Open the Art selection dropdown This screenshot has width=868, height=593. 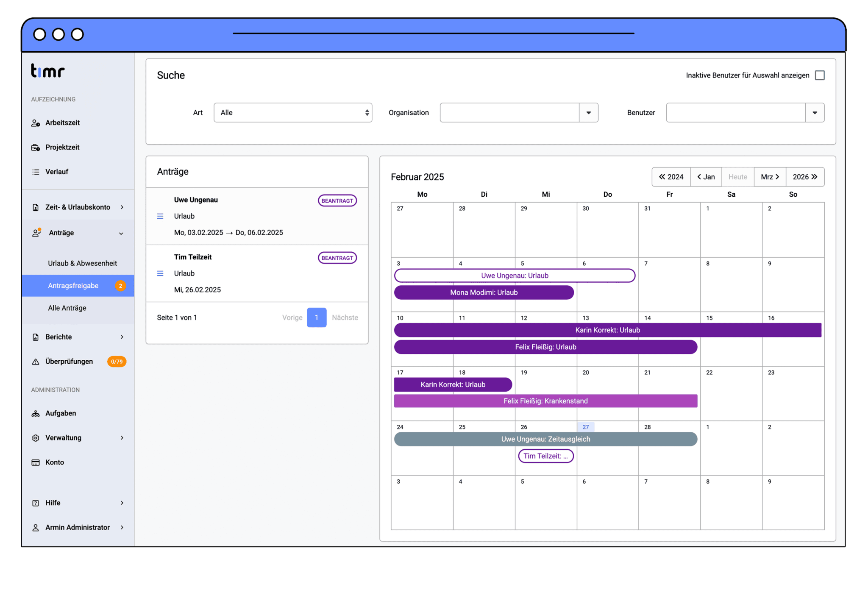(x=293, y=113)
